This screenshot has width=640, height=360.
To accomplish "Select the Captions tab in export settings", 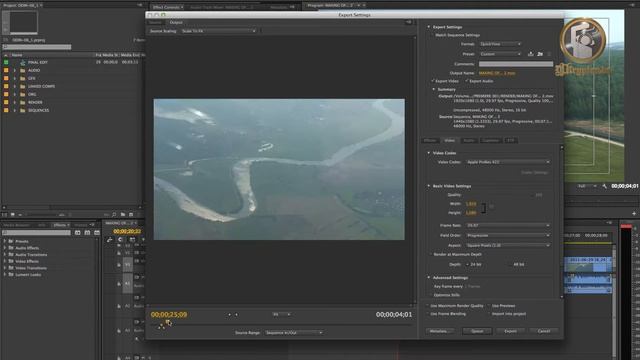I will 491,140.
